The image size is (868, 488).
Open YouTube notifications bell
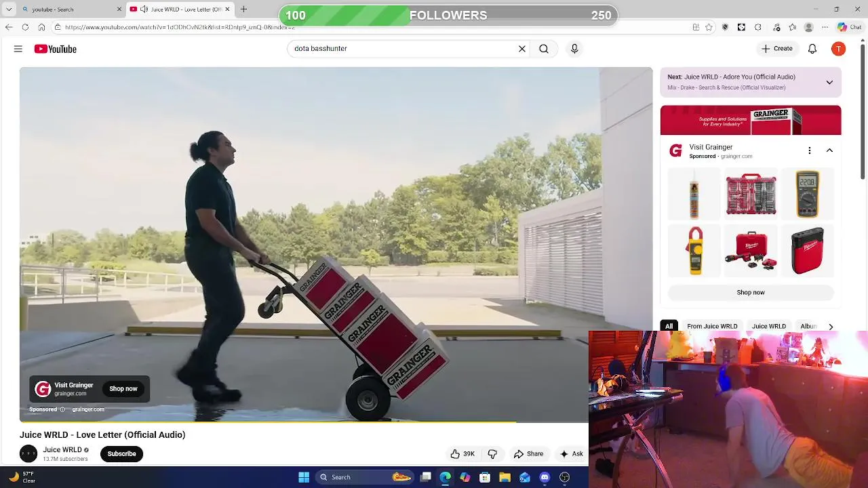click(812, 49)
